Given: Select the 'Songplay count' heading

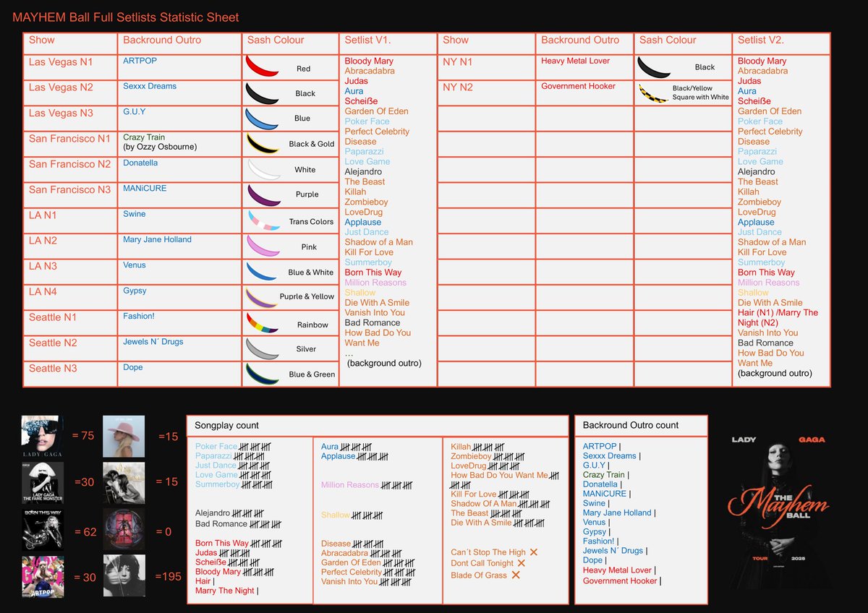Looking at the screenshot, I should click(227, 425).
